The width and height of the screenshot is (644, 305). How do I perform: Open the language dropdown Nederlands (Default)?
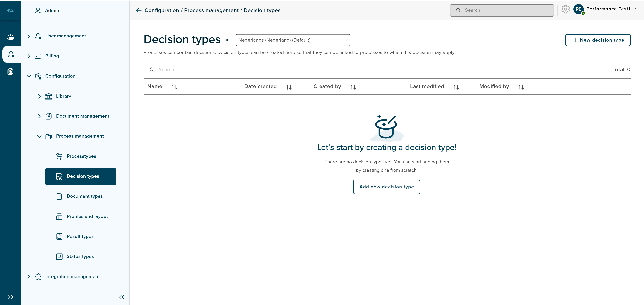[x=293, y=40]
